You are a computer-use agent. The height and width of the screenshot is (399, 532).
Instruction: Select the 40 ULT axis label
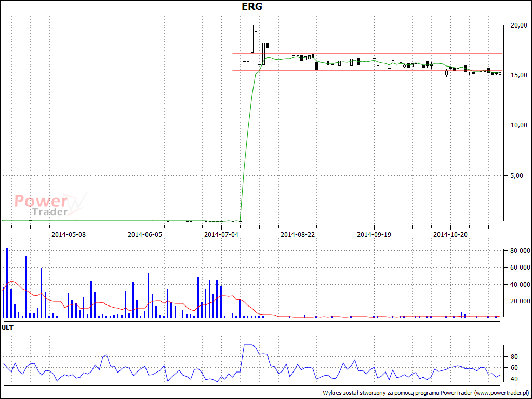point(514,379)
